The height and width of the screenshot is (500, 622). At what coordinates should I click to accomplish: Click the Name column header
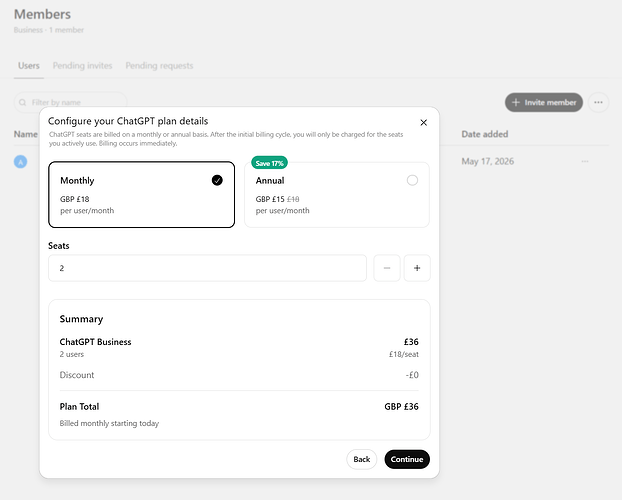(x=25, y=134)
